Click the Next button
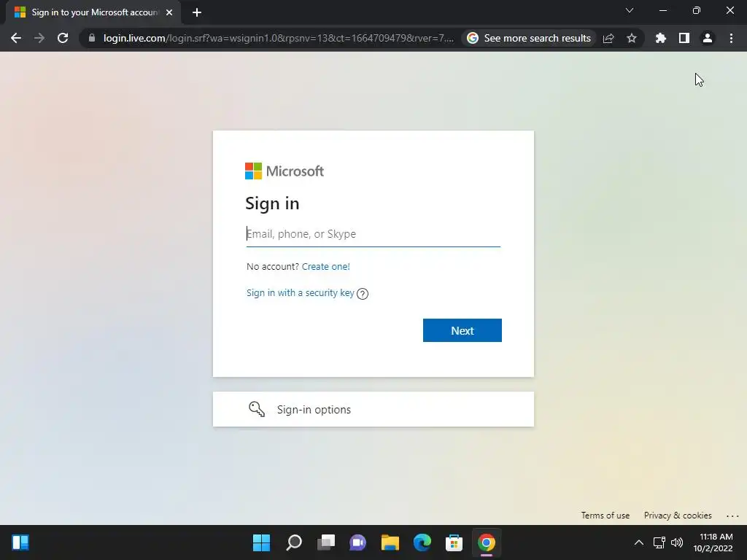This screenshot has width=747, height=560. click(462, 330)
